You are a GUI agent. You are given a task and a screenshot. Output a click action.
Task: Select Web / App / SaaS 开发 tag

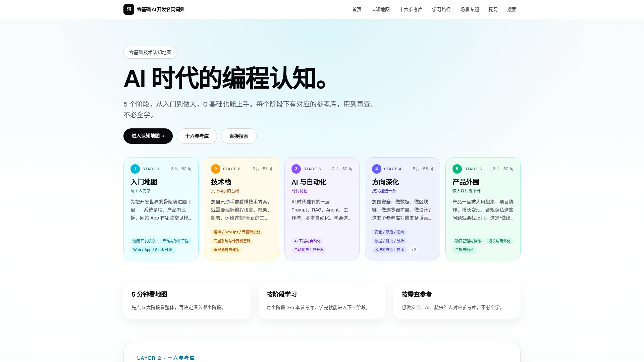[153, 250]
